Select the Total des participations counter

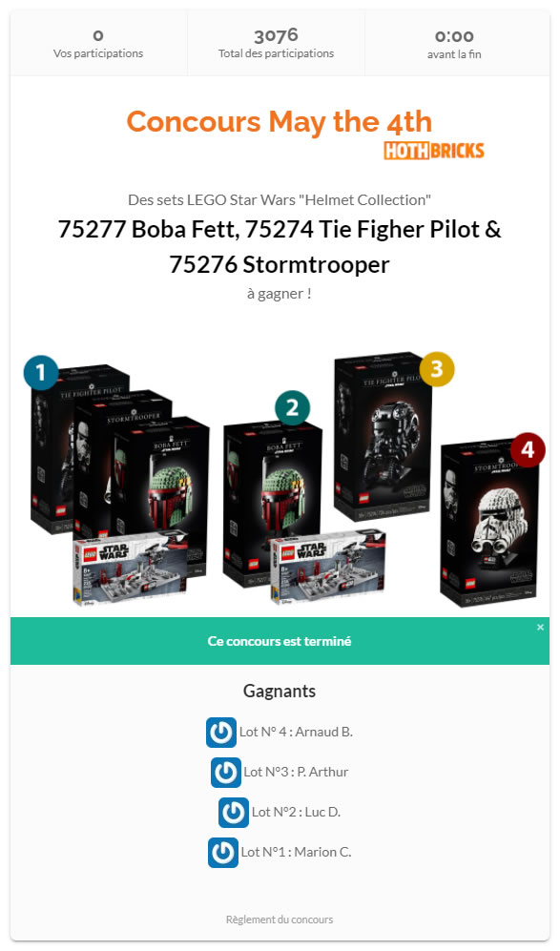[x=276, y=44]
